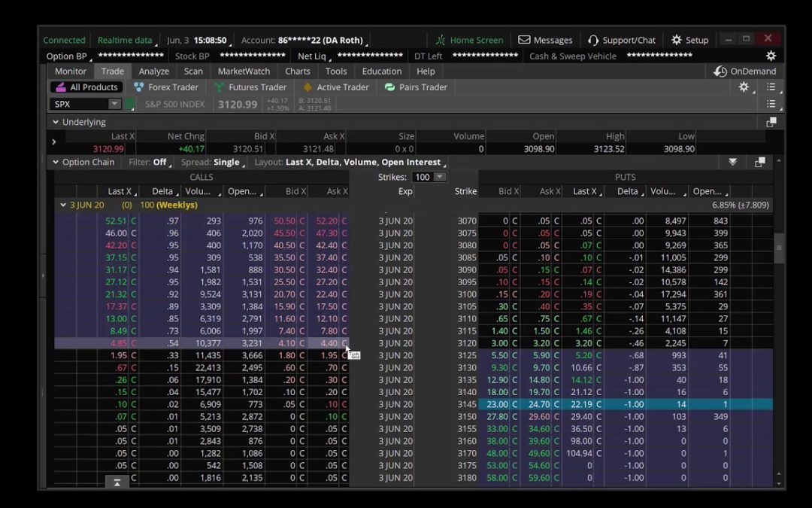This screenshot has height=508, width=812.
Task: Open the Trade tab gear settings
Action: point(744,87)
